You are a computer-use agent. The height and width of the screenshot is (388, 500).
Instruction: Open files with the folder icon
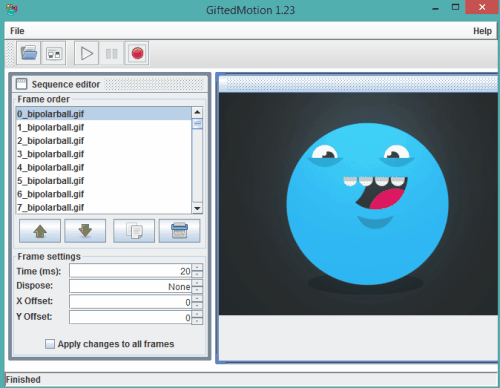click(x=29, y=53)
